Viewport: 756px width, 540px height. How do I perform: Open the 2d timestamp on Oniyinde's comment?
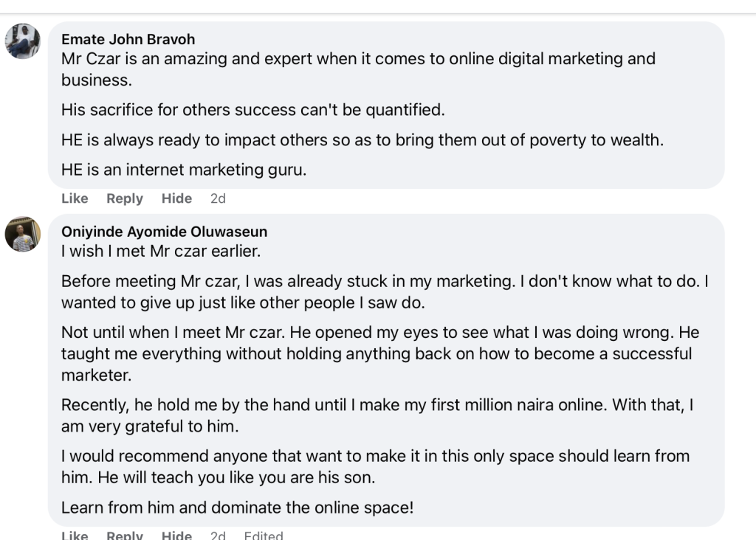coord(218,535)
